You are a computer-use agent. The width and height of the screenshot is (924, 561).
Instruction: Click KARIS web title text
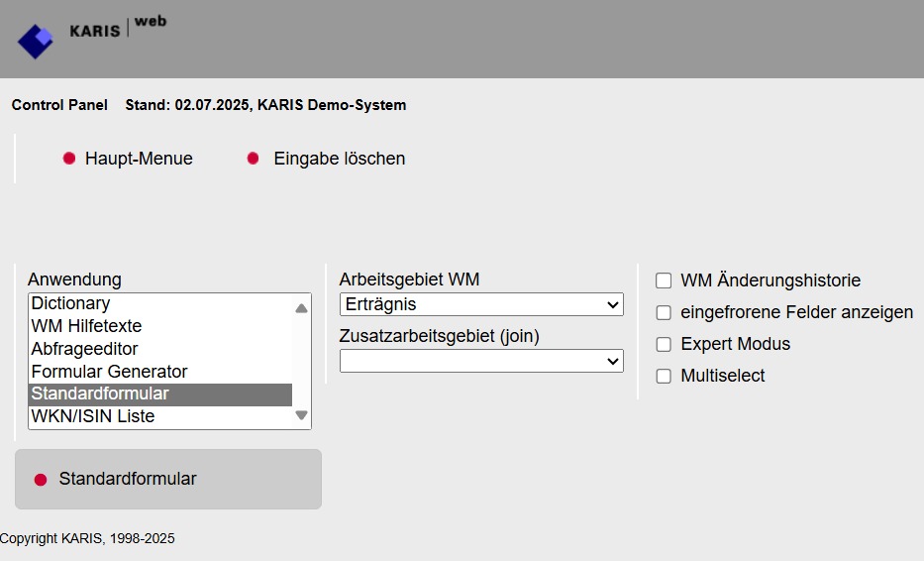point(118,27)
